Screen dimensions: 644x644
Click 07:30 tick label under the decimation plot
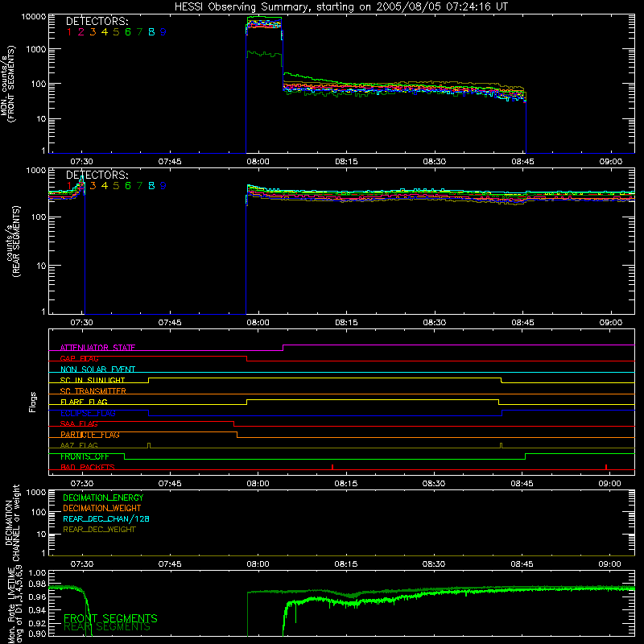pos(82,564)
